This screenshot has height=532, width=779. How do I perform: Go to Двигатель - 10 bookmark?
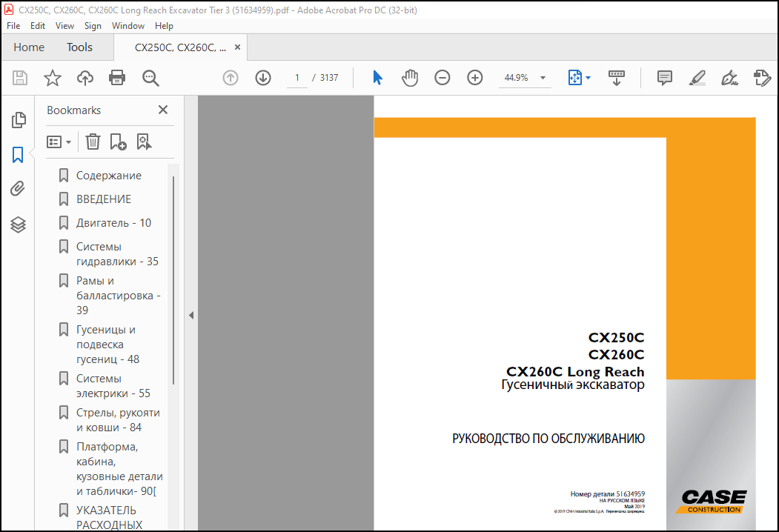coord(113,223)
